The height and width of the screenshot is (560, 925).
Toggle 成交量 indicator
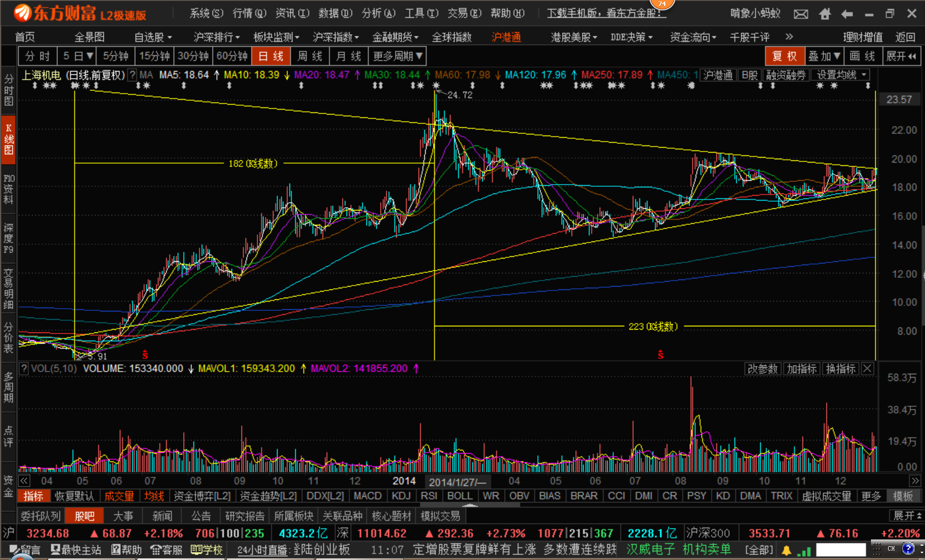tap(119, 496)
